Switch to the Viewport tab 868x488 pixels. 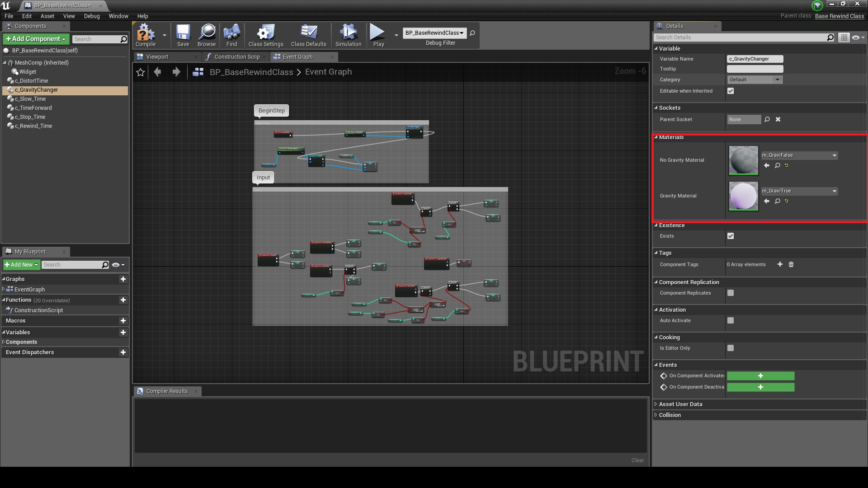pyautogui.click(x=158, y=56)
